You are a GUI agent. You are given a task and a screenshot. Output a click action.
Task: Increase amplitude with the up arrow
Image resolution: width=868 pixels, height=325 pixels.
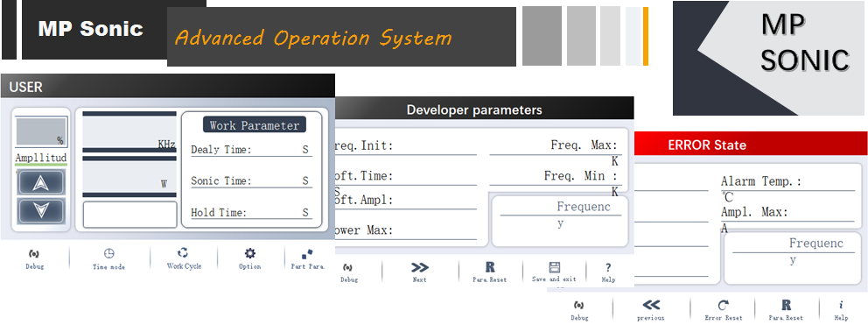(x=41, y=182)
